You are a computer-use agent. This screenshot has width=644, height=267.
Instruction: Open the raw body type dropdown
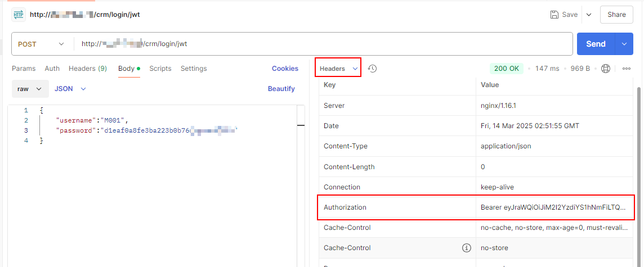[30, 89]
